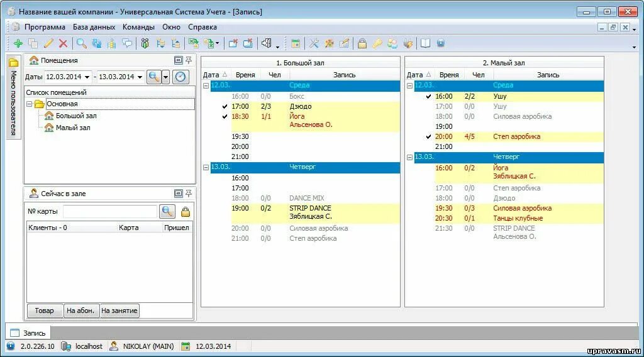Click the users toolbar icon
This screenshot has height=357, width=644.
(392, 43)
